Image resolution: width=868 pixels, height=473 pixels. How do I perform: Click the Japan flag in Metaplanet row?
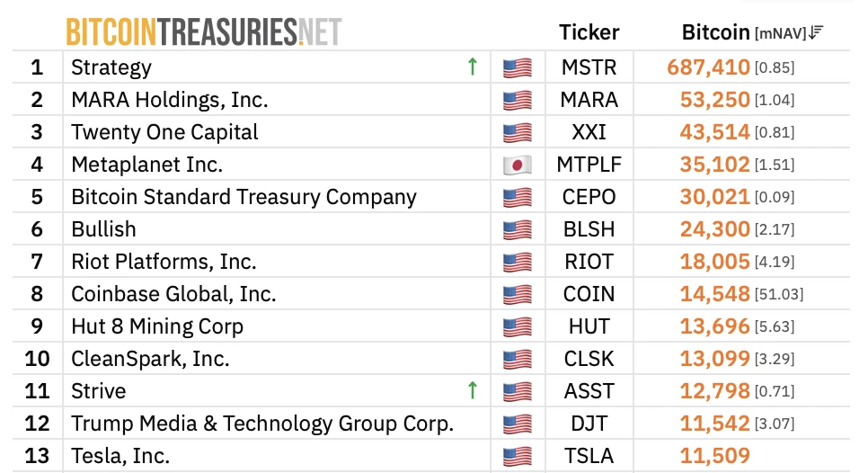pos(518,165)
